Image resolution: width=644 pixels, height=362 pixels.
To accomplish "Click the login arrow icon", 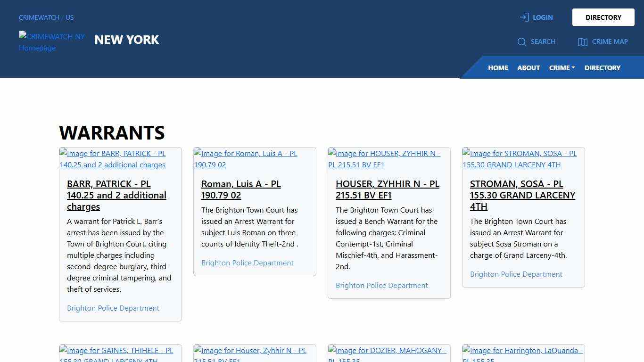I will 524,17.
